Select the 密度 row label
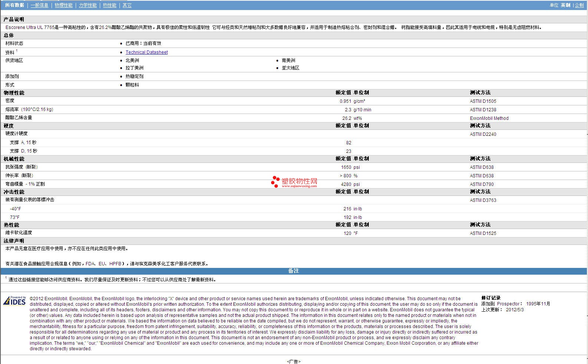This screenshot has width=588, height=364. [x=10, y=101]
